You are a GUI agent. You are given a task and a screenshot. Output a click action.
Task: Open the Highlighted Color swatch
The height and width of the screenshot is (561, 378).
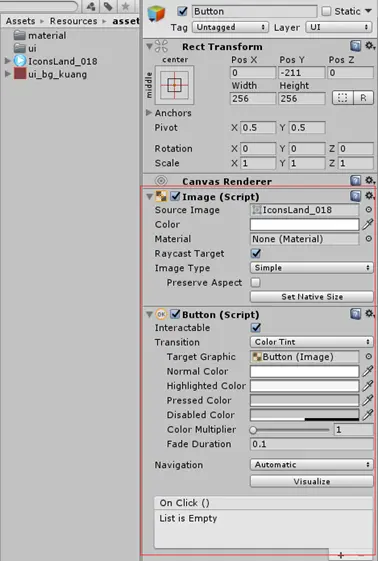[305, 386]
